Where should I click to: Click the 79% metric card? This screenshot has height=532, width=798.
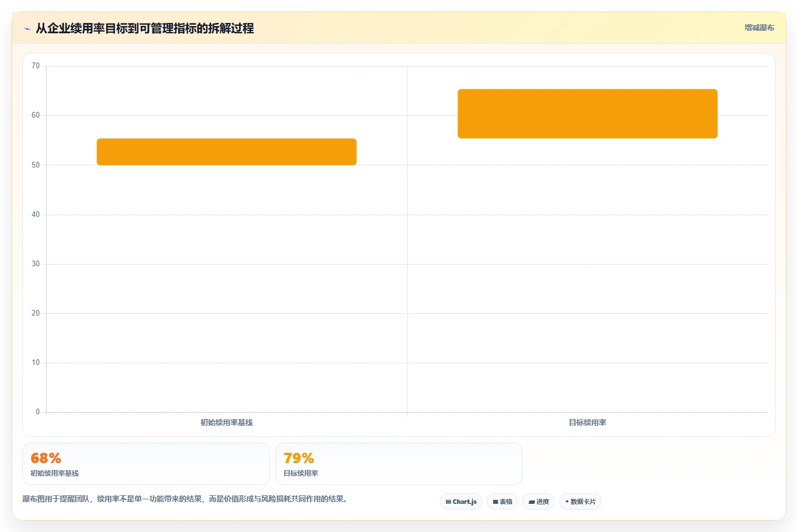(399, 464)
